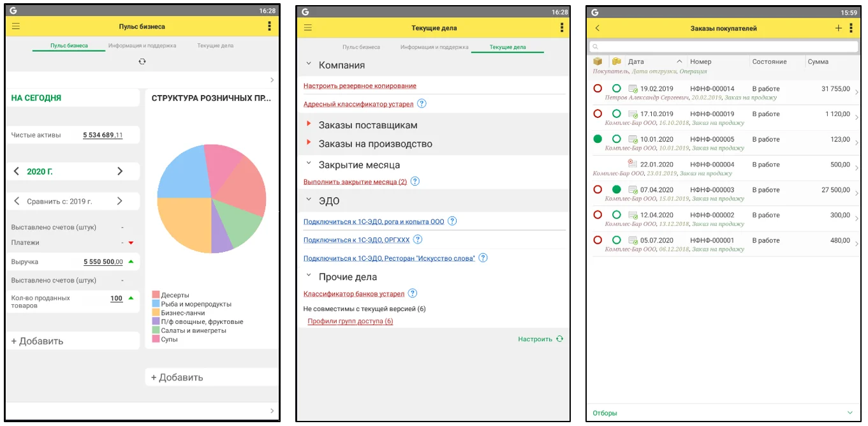Tap the back arrow in Заказы покупателей
This screenshot has height=426, width=868.
(x=597, y=28)
